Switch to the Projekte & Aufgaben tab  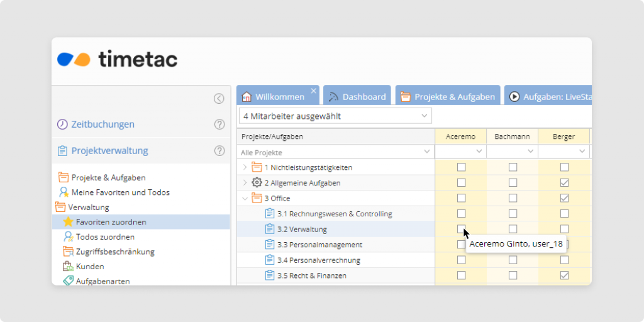[x=447, y=97]
